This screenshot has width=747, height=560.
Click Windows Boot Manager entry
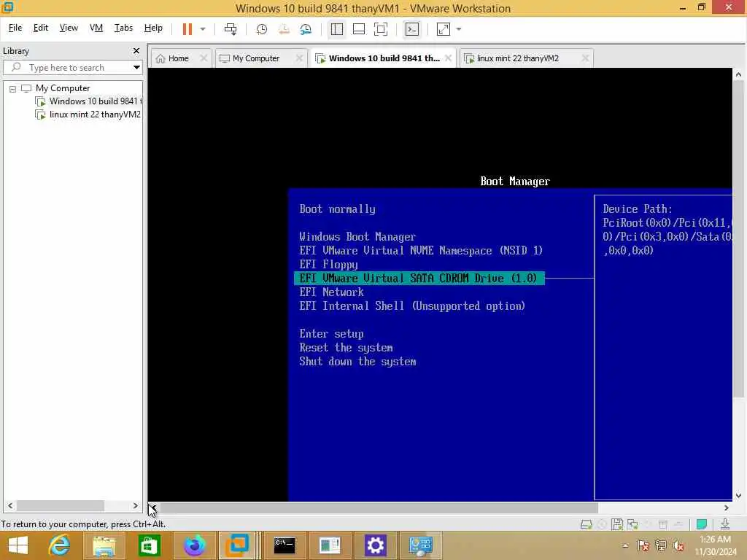coord(357,237)
